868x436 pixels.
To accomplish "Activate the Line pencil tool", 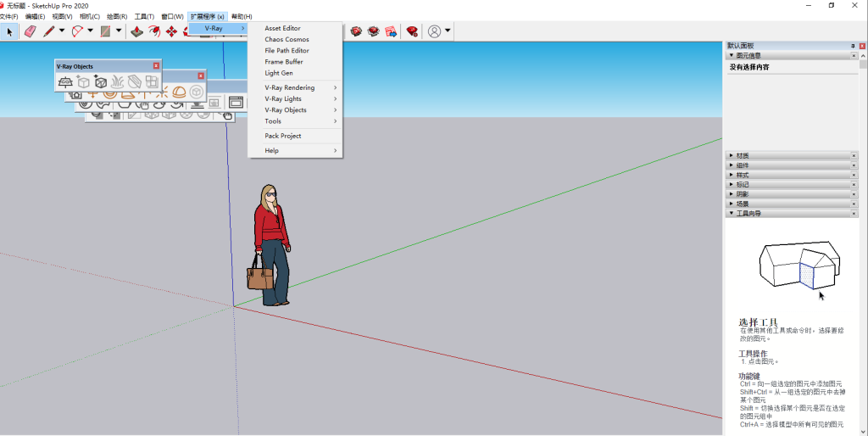I will (x=49, y=31).
